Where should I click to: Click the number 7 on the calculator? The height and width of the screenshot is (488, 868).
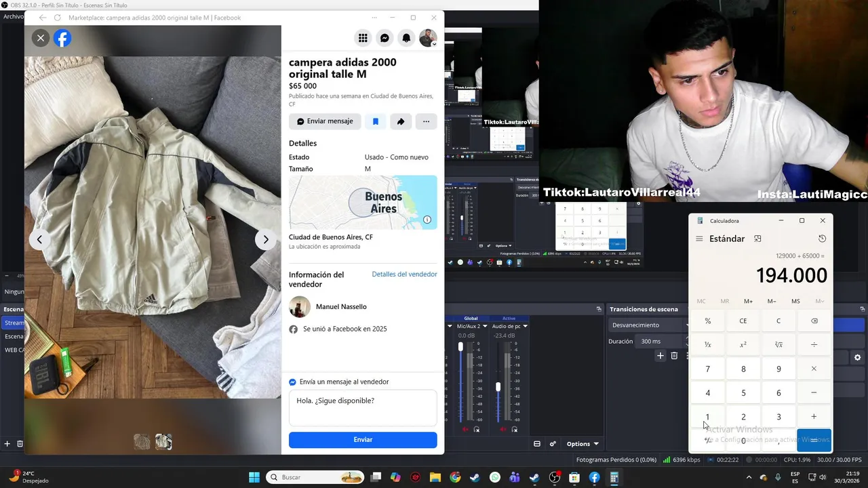click(x=708, y=369)
